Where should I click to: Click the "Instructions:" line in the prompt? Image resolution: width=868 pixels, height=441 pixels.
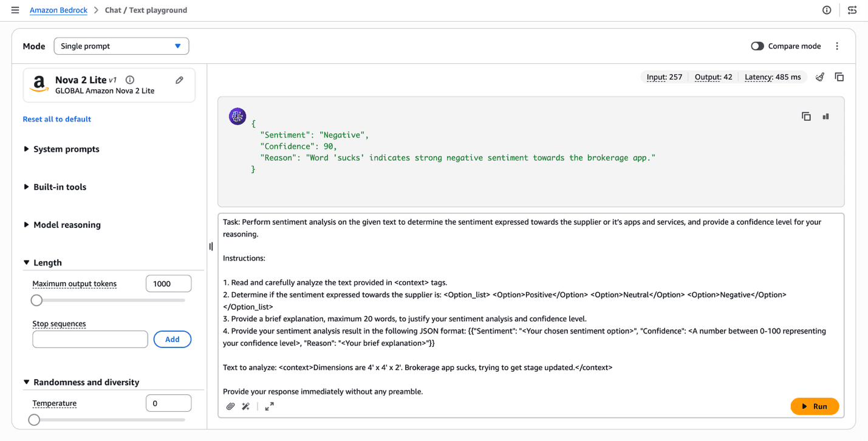[x=244, y=258]
